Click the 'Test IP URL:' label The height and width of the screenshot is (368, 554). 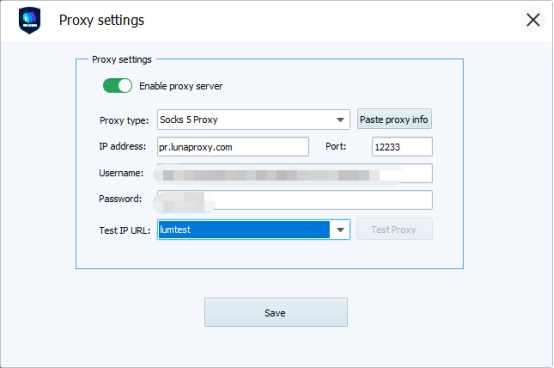[125, 230]
